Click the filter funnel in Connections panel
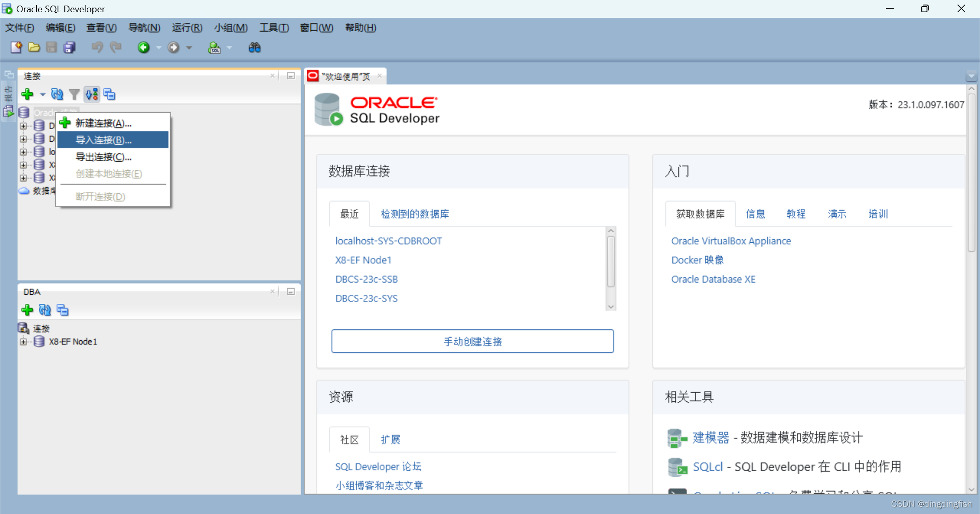 click(75, 94)
